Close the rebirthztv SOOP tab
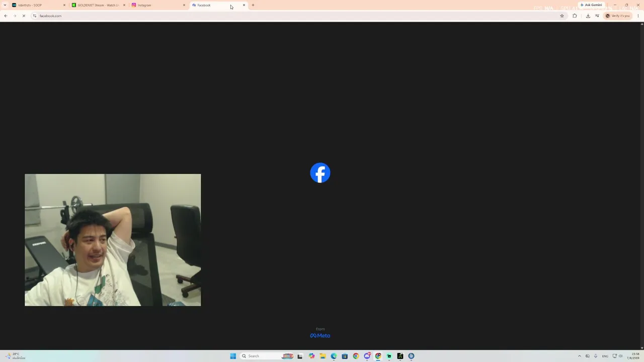 (64, 5)
